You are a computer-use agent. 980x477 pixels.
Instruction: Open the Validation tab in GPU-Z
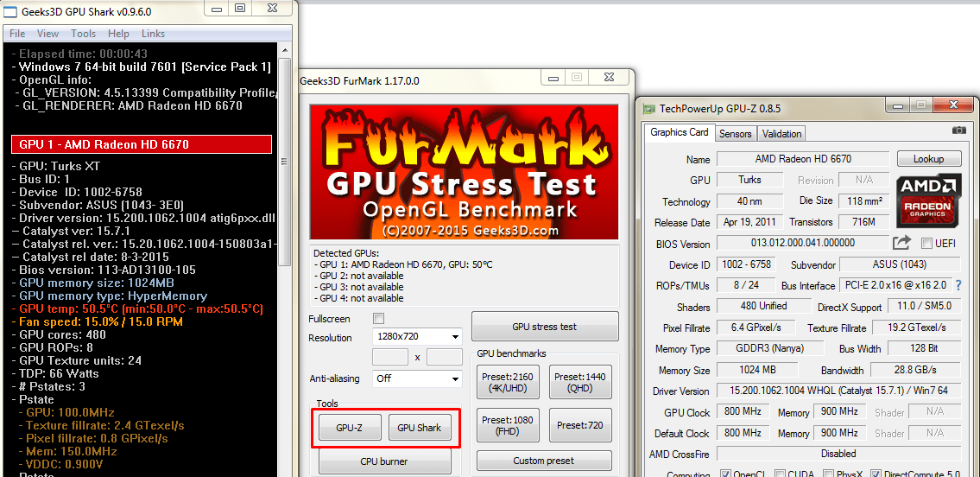pyautogui.click(x=782, y=134)
